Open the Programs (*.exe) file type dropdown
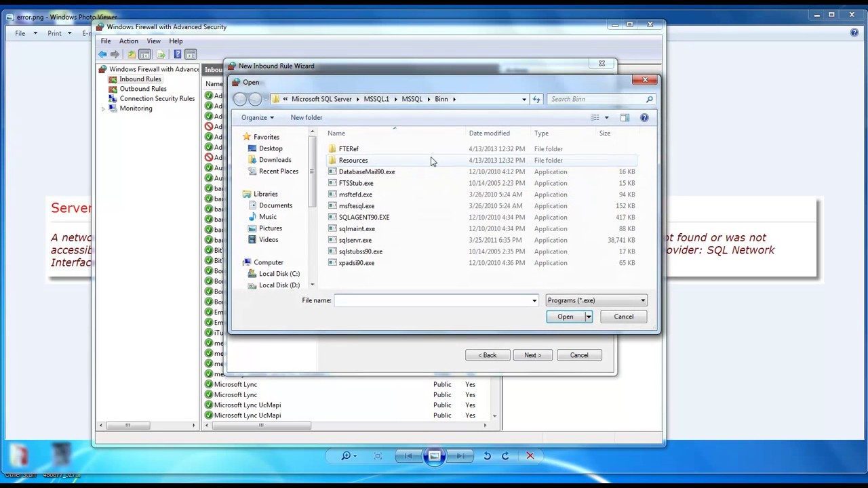This screenshot has height=488, width=868. [x=596, y=300]
